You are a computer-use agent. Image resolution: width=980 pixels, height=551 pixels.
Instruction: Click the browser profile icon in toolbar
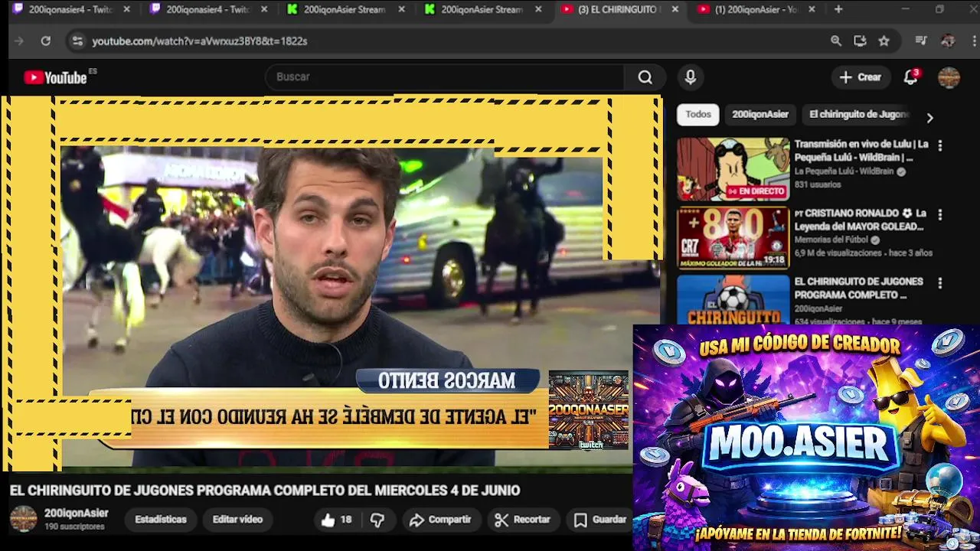click(948, 41)
